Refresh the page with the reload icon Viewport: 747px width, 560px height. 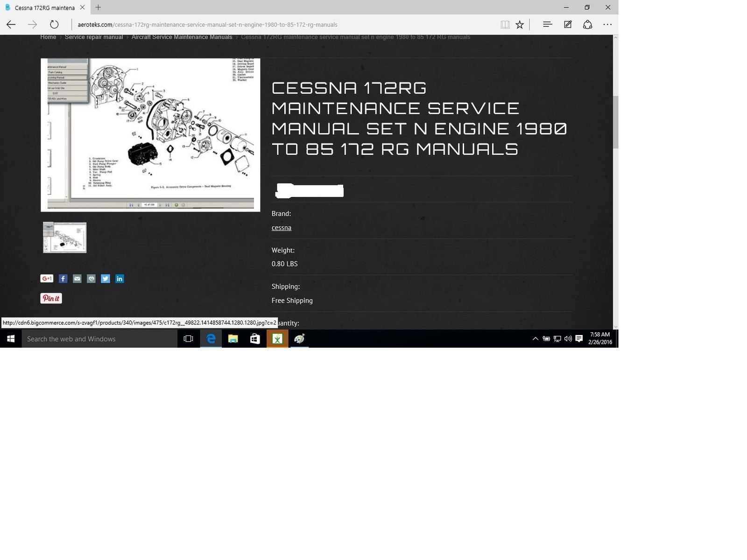(x=54, y=25)
